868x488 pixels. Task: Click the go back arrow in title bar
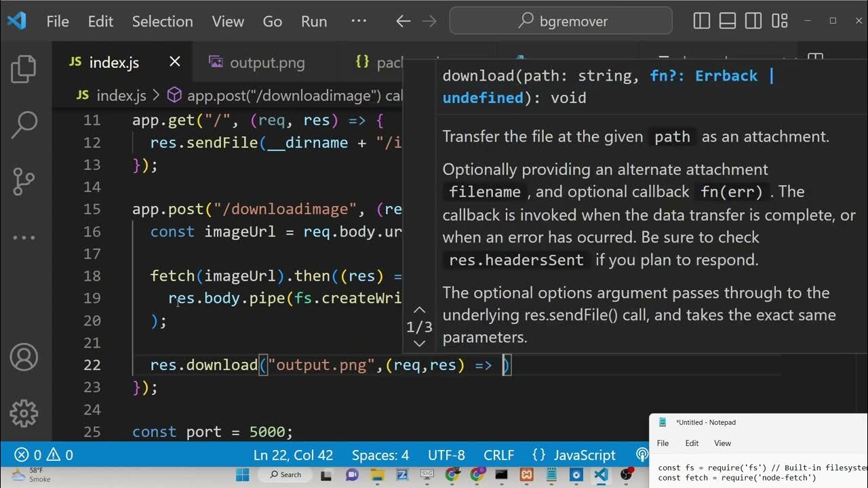[403, 21]
